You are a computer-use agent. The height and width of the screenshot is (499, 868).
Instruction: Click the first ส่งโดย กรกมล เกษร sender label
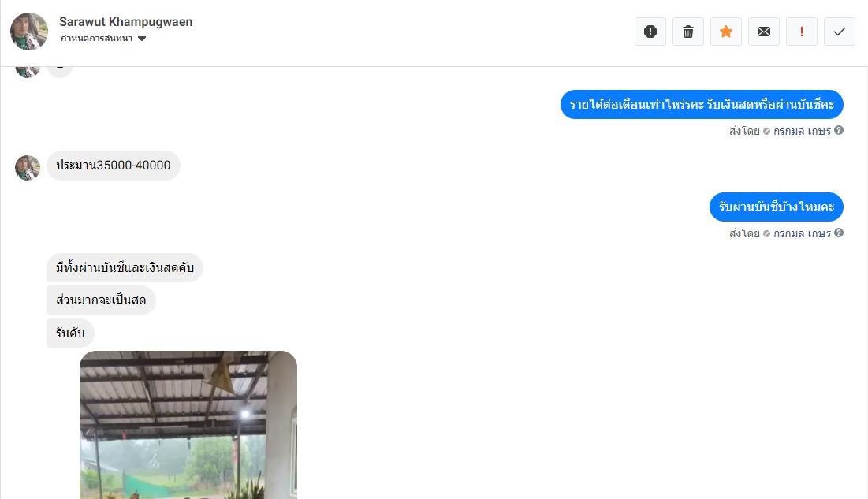click(x=780, y=131)
